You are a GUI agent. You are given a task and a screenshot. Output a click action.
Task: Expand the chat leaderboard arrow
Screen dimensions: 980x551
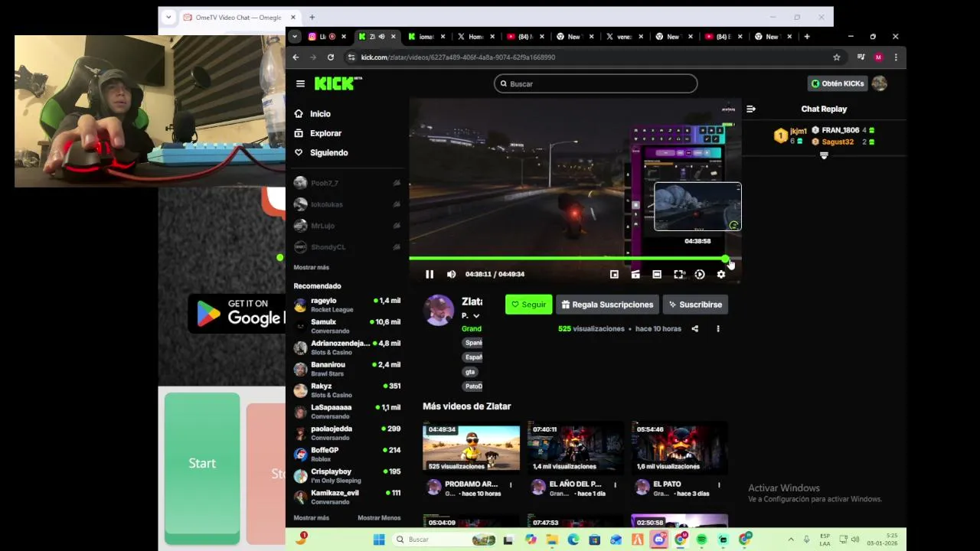(824, 155)
